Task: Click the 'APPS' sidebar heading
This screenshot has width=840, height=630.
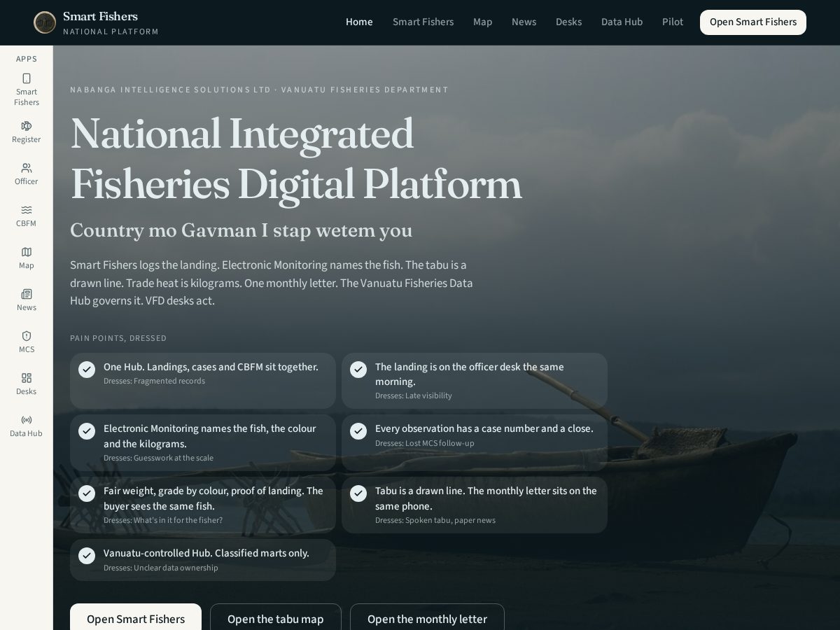Action: click(x=27, y=59)
